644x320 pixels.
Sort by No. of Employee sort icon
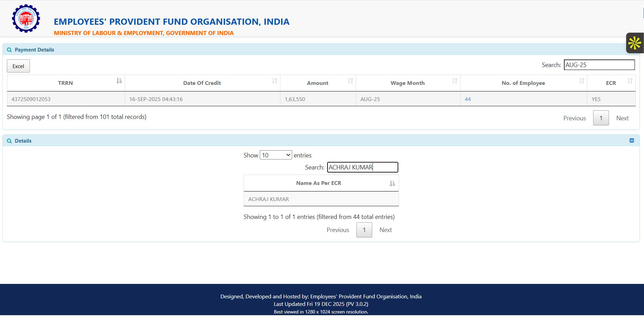[581, 81]
